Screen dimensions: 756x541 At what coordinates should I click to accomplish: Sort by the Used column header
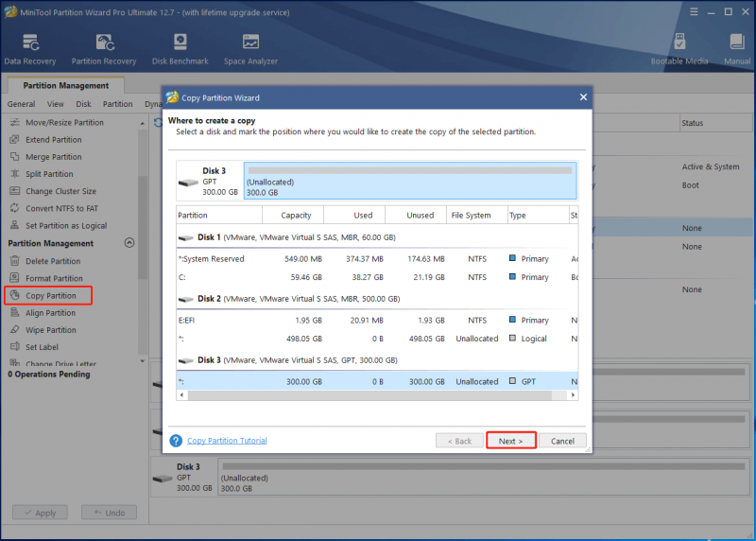click(355, 216)
